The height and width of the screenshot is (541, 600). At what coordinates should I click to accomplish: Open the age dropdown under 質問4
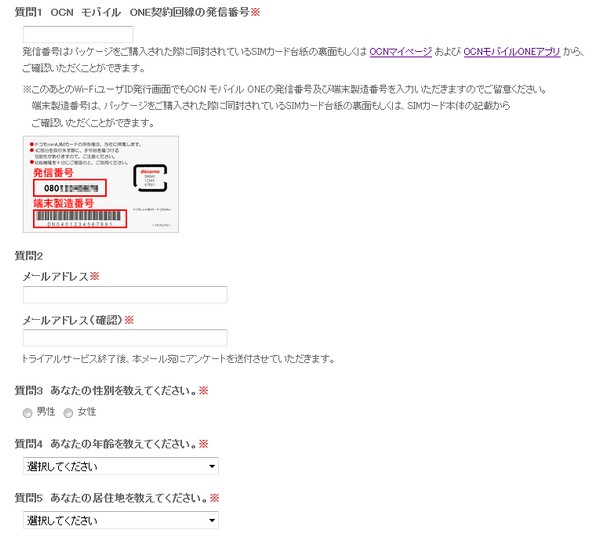coord(121,466)
